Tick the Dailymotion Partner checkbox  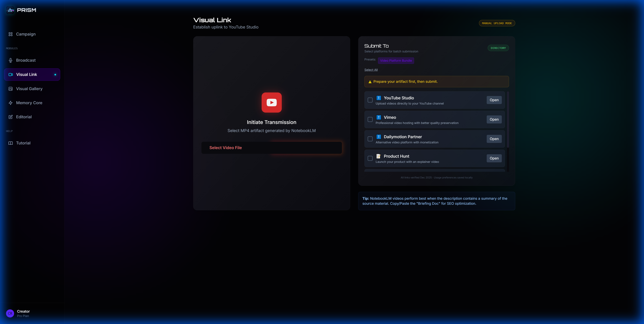click(370, 139)
